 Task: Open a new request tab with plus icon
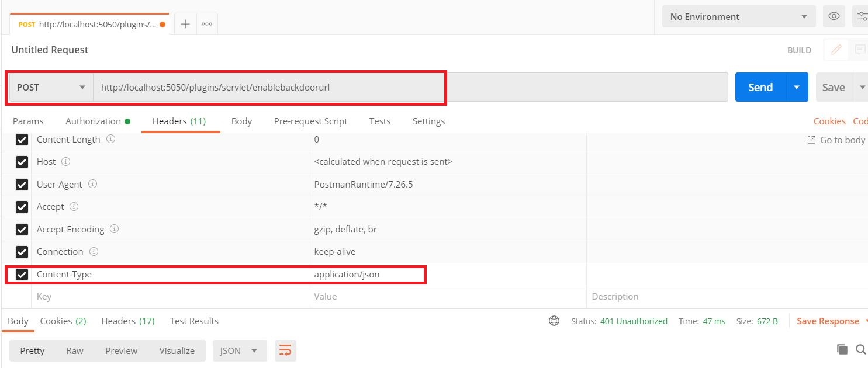click(185, 24)
